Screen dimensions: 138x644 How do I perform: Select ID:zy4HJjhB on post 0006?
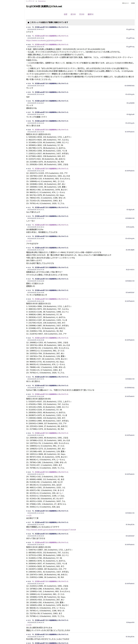tap(130, 103)
